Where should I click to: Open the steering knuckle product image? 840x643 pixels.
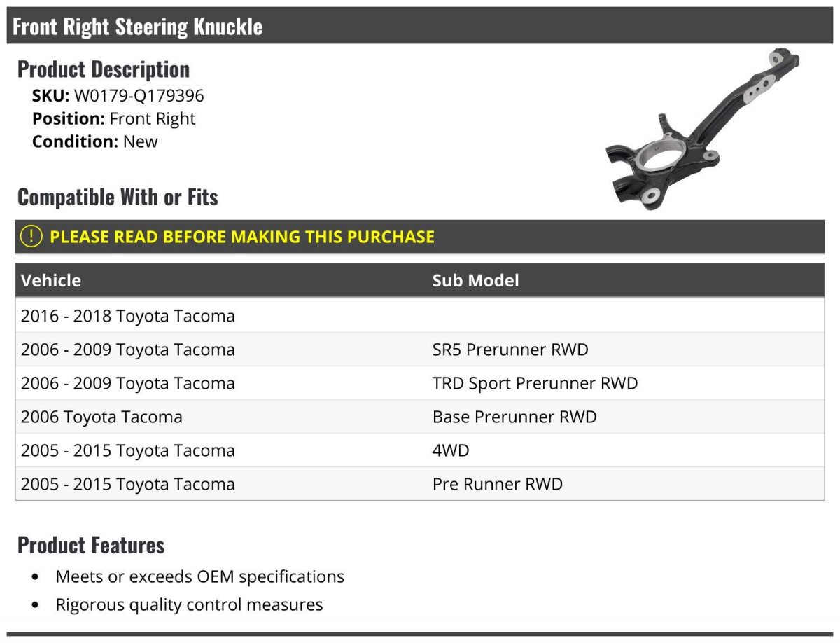pyautogui.click(x=702, y=130)
